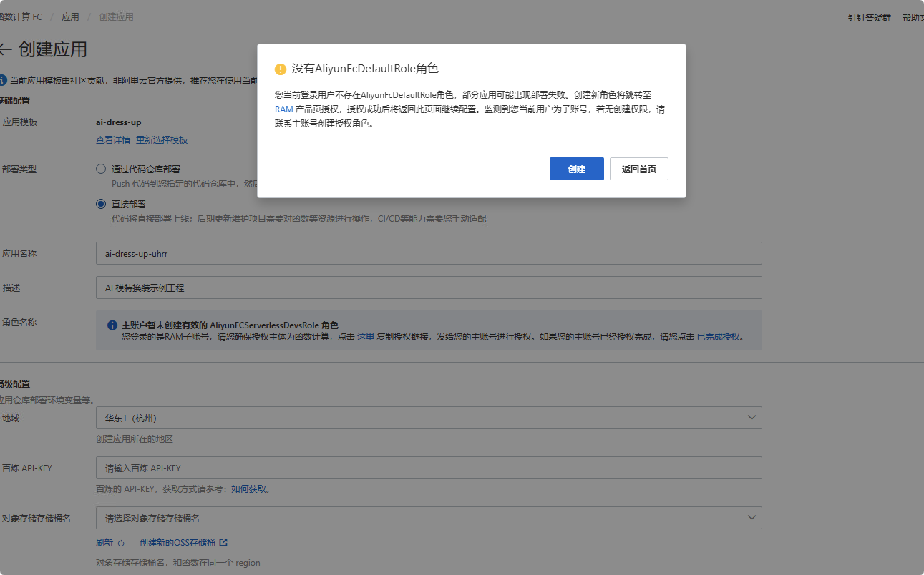924x575 pixels.
Task: Click the 创建 button in the dialog
Action: tap(576, 168)
